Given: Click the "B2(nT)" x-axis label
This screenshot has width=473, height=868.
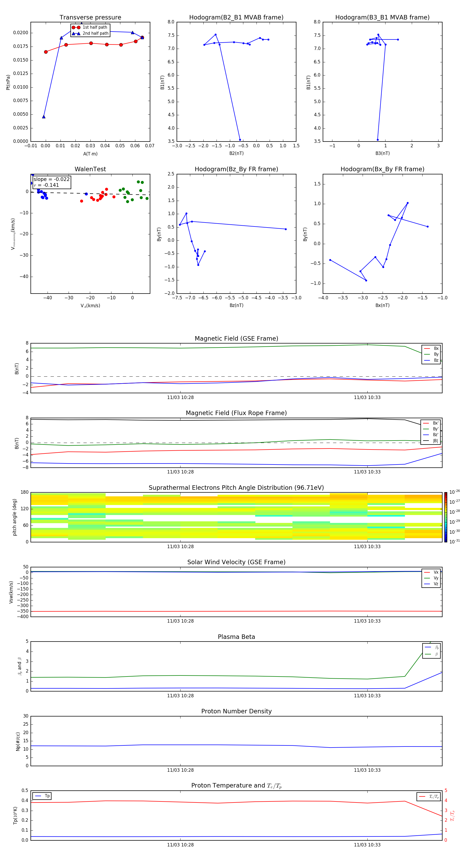Looking at the screenshot, I should 236,153.
